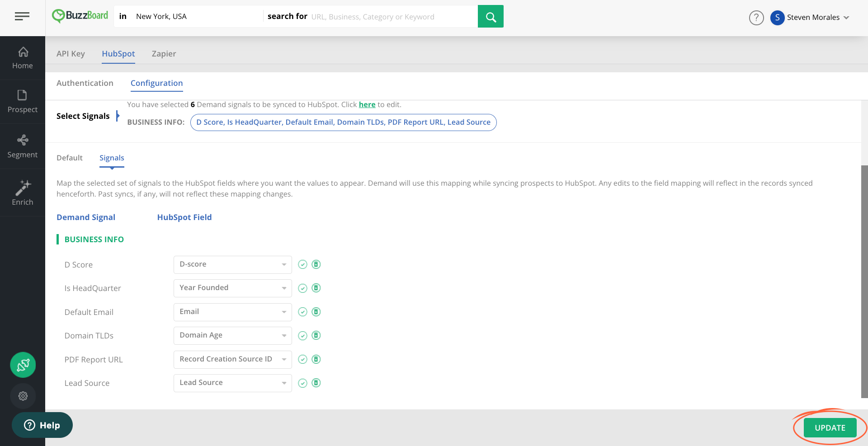Click the check icon for Domain TLDs
The height and width of the screenshot is (446, 868).
click(x=303, y=336)
